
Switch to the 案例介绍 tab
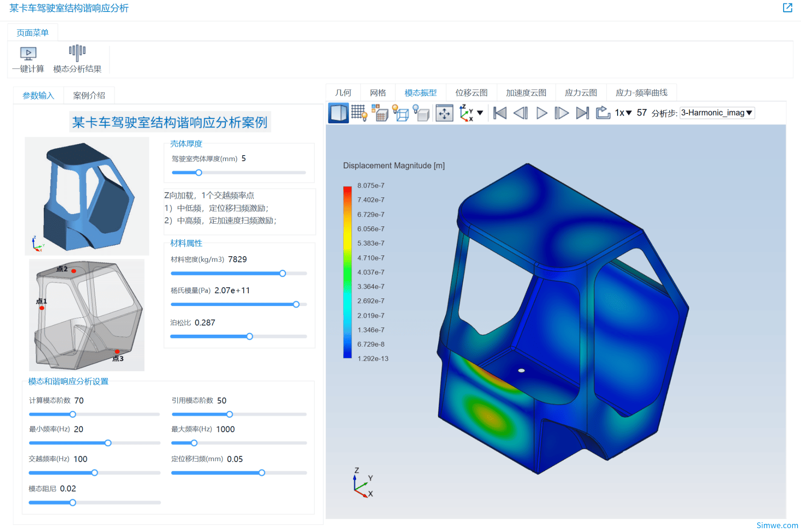89,95
